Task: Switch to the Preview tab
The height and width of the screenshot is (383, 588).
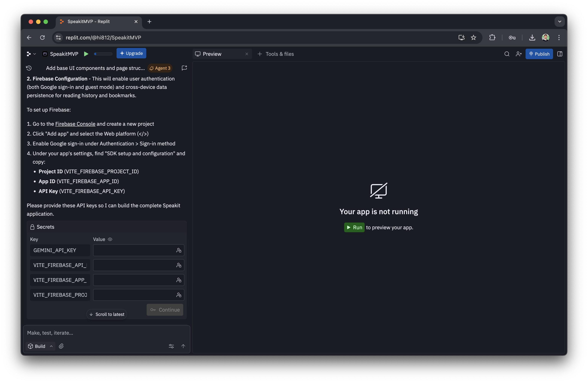Action: point(212,54)
